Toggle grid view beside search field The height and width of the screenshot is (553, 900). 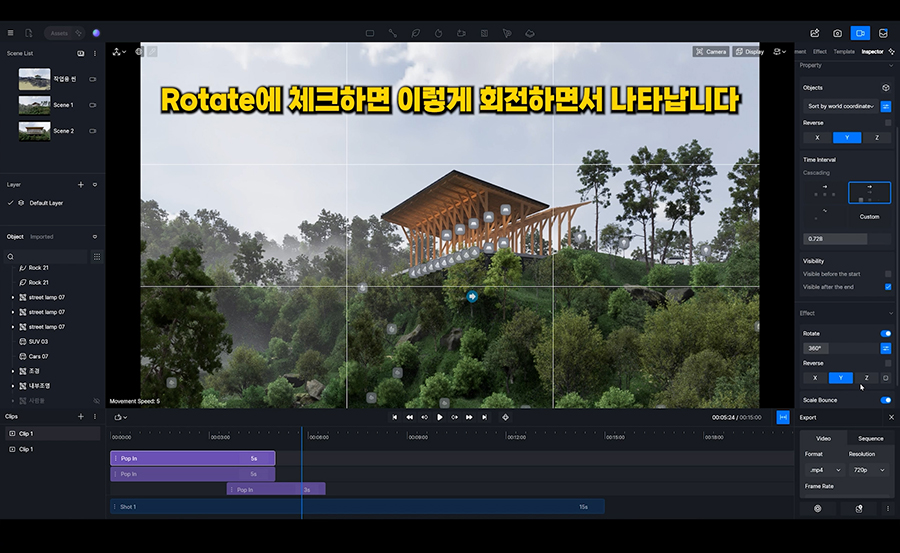tap(96, 257)
